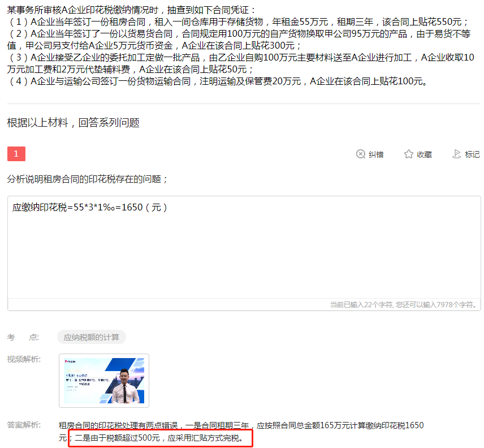Click the question prompt 分析说明租房合同的印花税存在的问题
484x448 pixels.
[x=88, y=179]
